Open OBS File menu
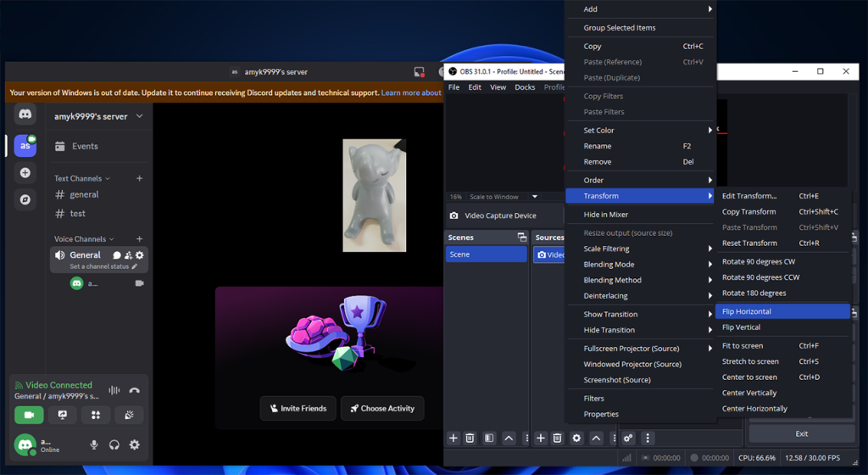868x475 pixels. pos(454,87)
